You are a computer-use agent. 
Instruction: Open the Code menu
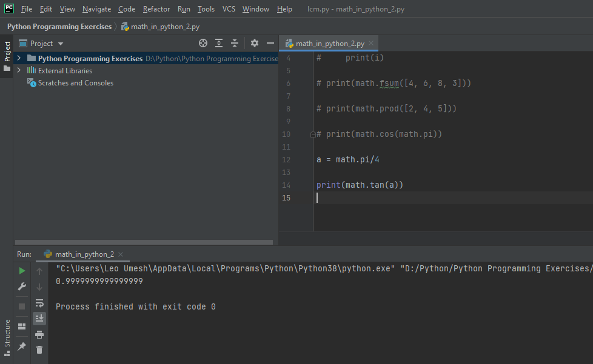[x=127, y=8]
